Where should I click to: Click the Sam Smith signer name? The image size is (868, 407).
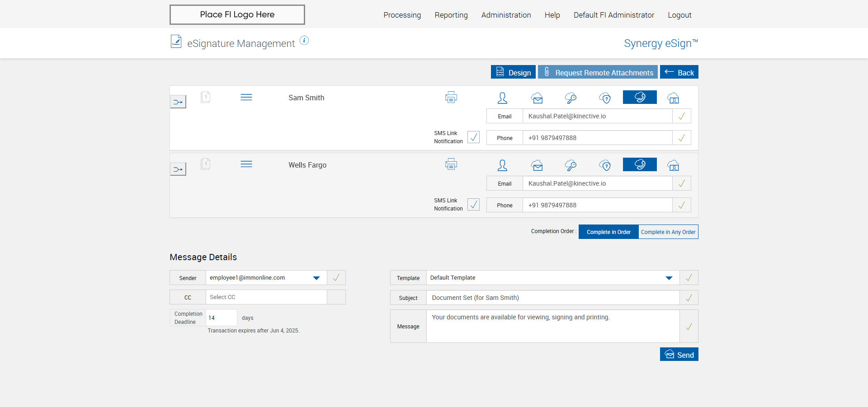tap(307, 98)
